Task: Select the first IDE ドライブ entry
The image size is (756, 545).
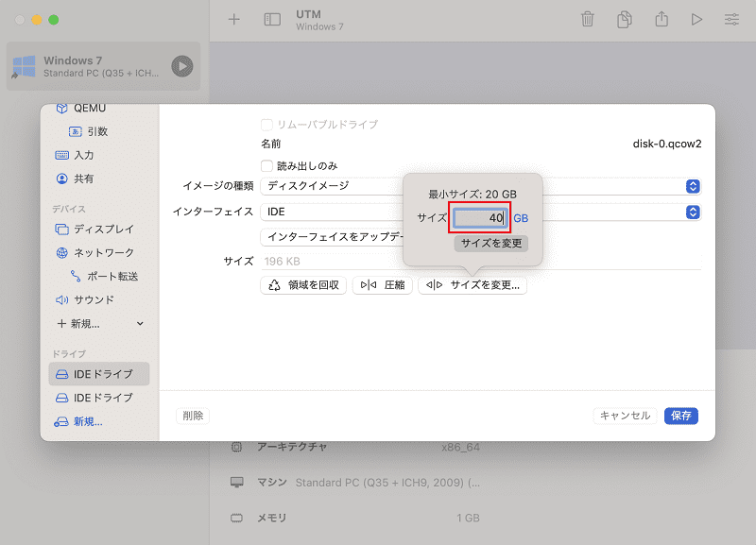Action: (x=99, y=374)
